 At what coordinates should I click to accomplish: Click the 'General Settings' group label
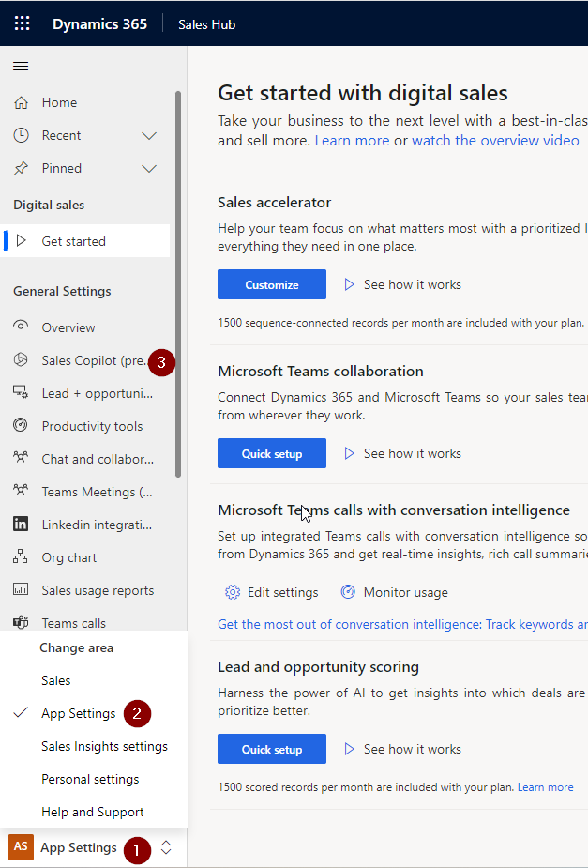click(x=62, y=291)
